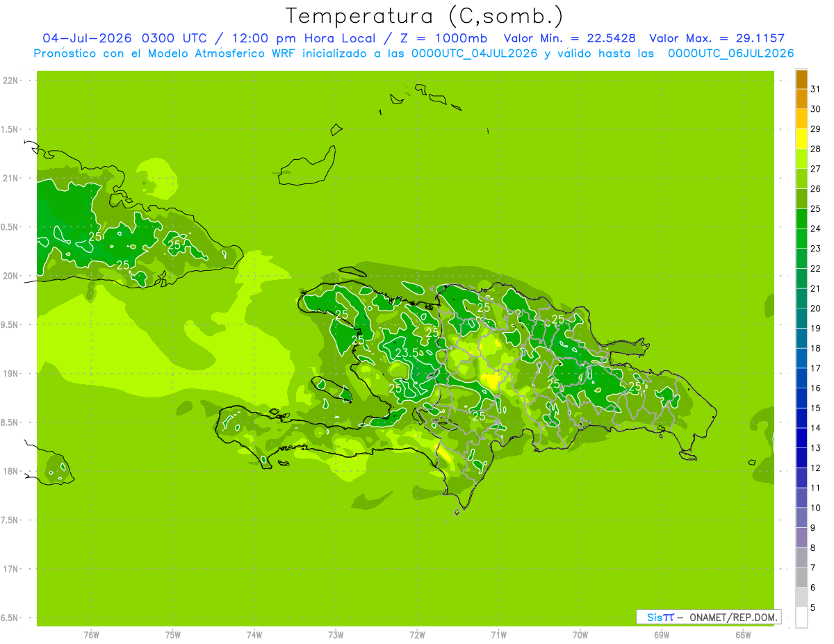
Task: Click the dark orange legend band above 31
Action: tap(801, 79)
